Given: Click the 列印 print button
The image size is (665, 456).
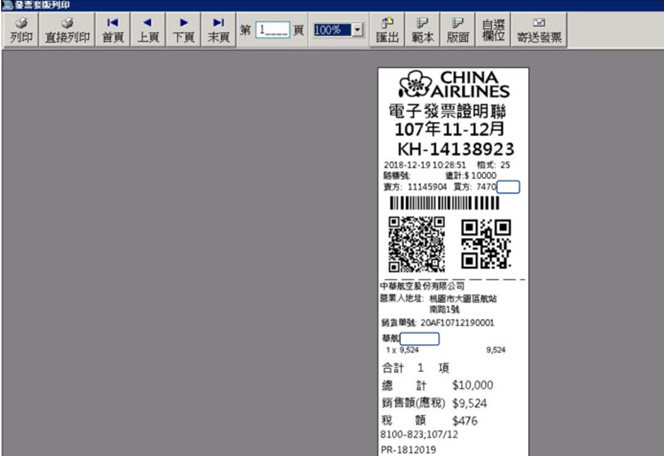Looking at the screenshot, I should coord(21,30).
